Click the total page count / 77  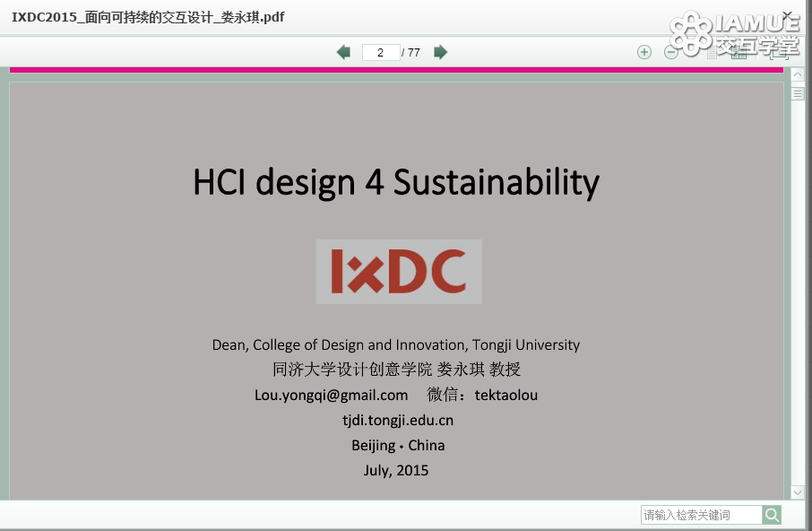point(410,52)
